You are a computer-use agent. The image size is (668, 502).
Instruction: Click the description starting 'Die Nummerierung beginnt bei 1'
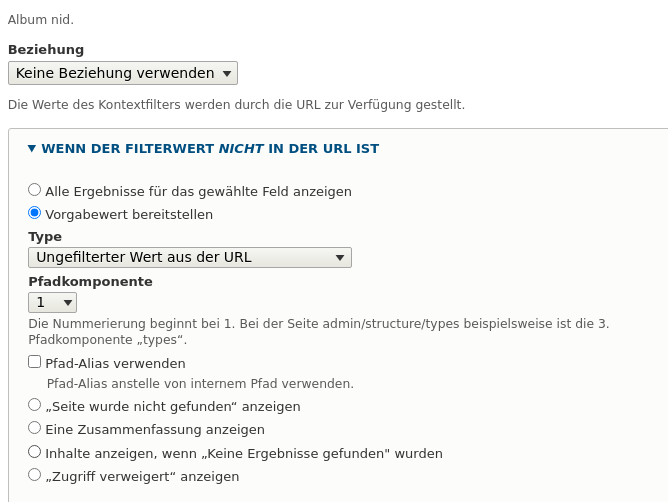[x=318, y=324]
